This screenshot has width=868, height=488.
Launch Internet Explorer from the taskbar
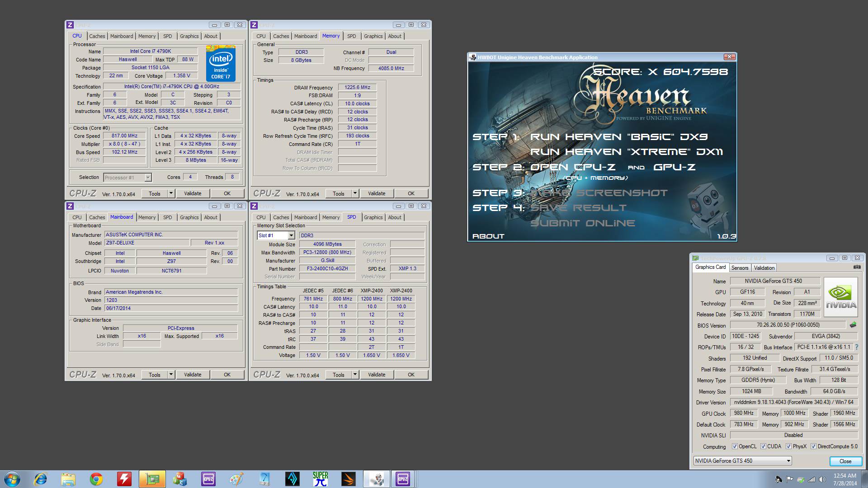point(40,479)
